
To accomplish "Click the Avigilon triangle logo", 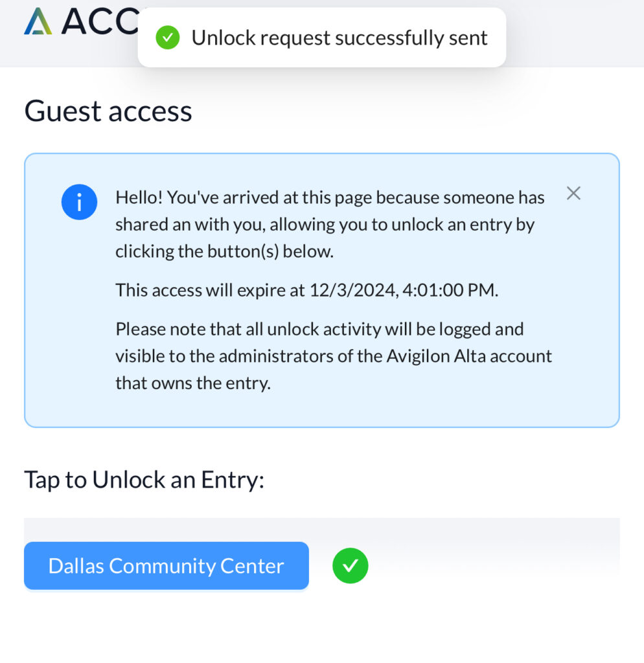I will [38, 21].
